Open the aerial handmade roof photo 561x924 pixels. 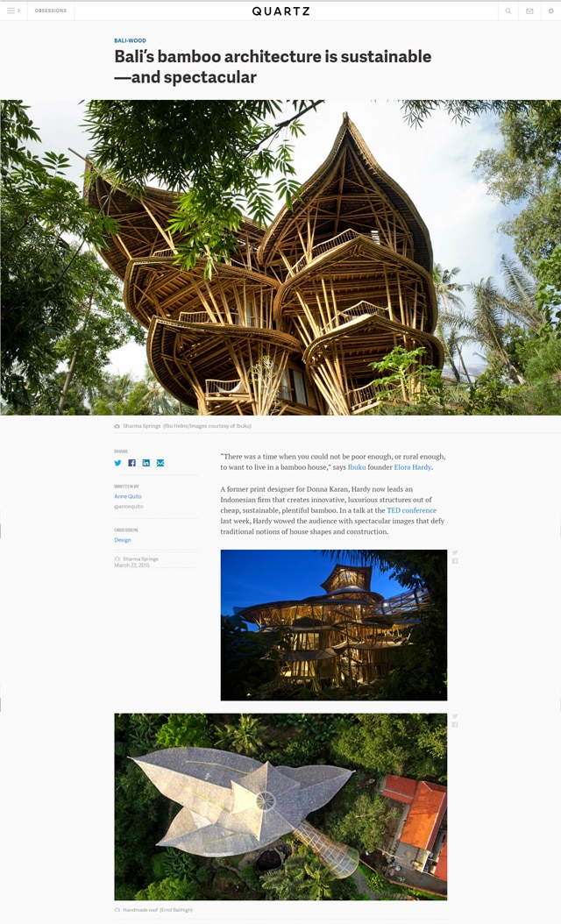[280, 807]
